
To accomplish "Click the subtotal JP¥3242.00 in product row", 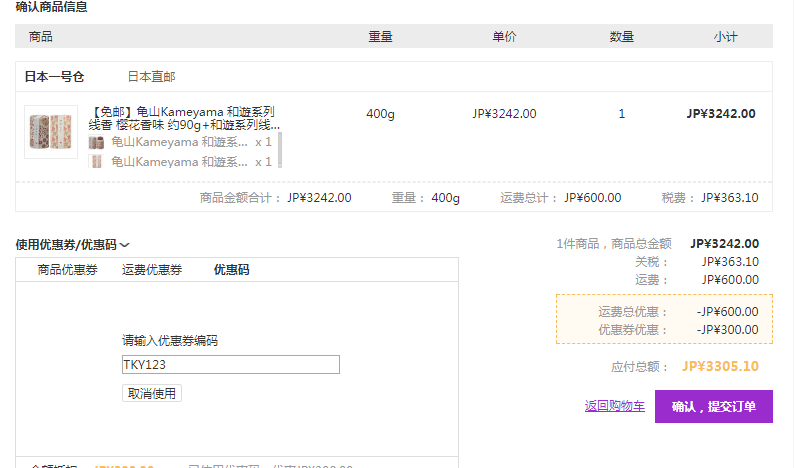I will 721,114.
